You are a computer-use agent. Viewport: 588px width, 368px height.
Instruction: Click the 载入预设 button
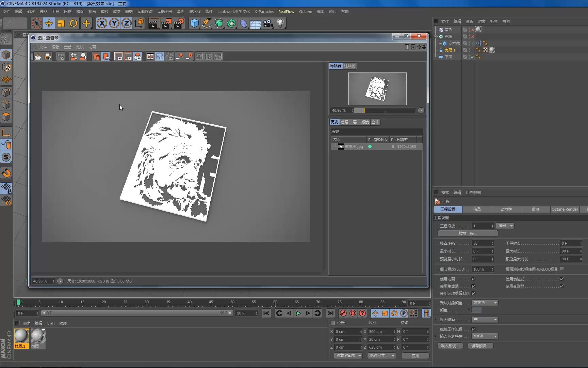coord(450,346)
